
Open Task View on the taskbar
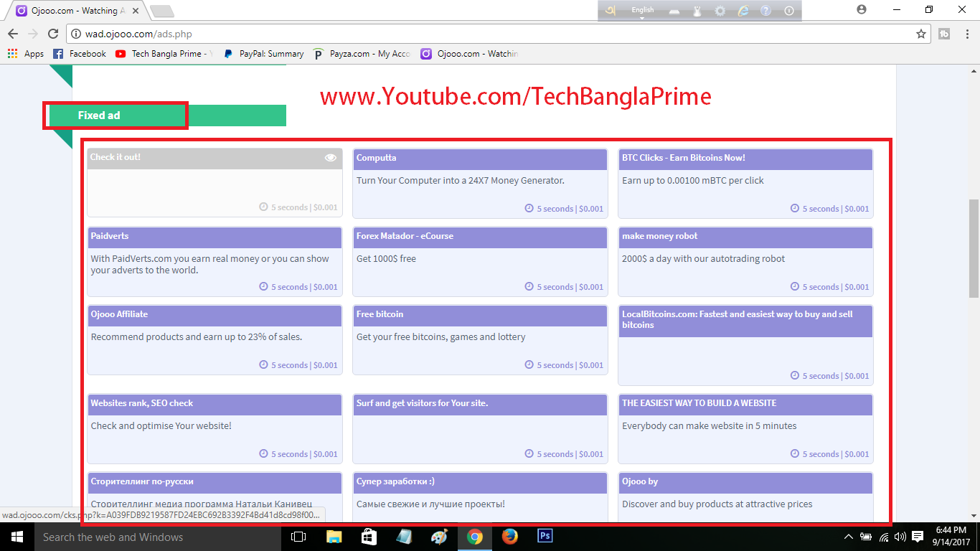point(298,537)
